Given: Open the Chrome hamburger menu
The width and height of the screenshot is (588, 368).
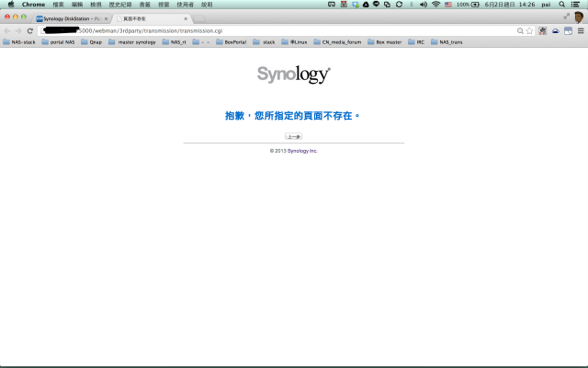Looking at the screenshot, I should point(581,30).
